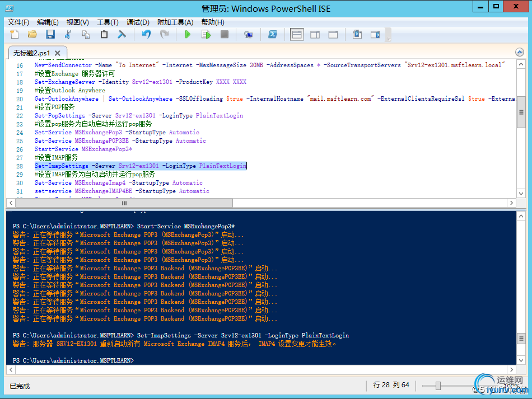Open the 编辑(E) menu

[48, 22]
